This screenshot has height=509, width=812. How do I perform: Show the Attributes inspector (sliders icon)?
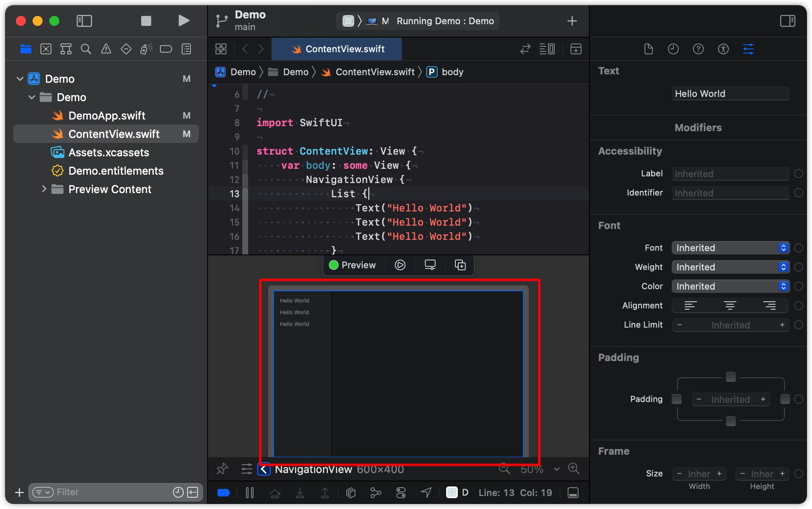[748, 49]
